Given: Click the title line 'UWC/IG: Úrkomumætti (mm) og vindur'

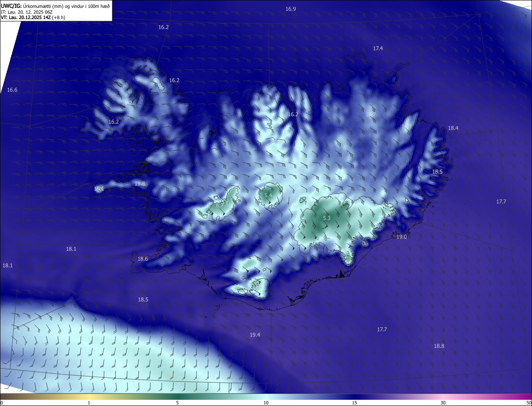Looking at the screenshot, I should [55, 6].
